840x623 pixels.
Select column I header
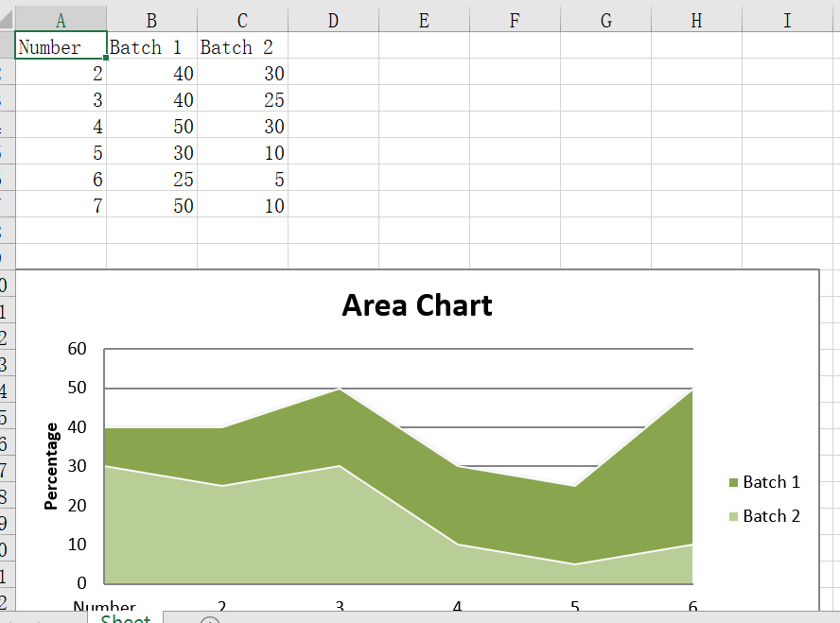(787, 20)
